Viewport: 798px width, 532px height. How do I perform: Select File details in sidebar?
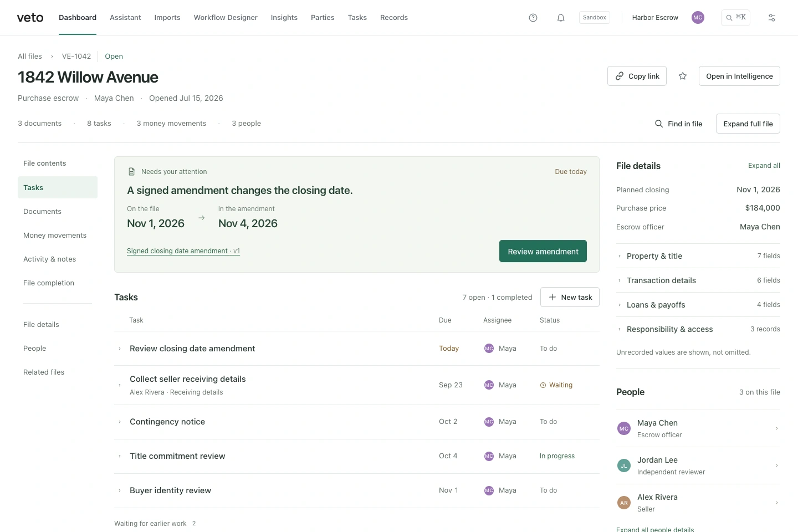point(58,325)
